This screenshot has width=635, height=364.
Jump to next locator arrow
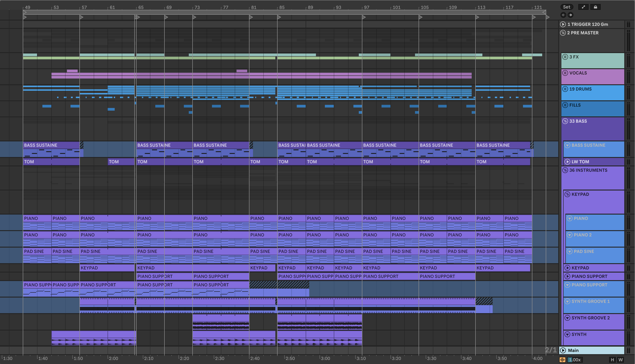pos(570,15)
